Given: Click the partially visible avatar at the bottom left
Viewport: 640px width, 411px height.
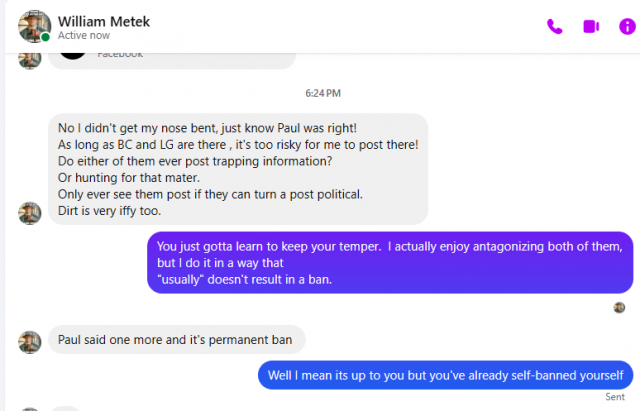Looking at the screenshot, I should pos(30,408).
